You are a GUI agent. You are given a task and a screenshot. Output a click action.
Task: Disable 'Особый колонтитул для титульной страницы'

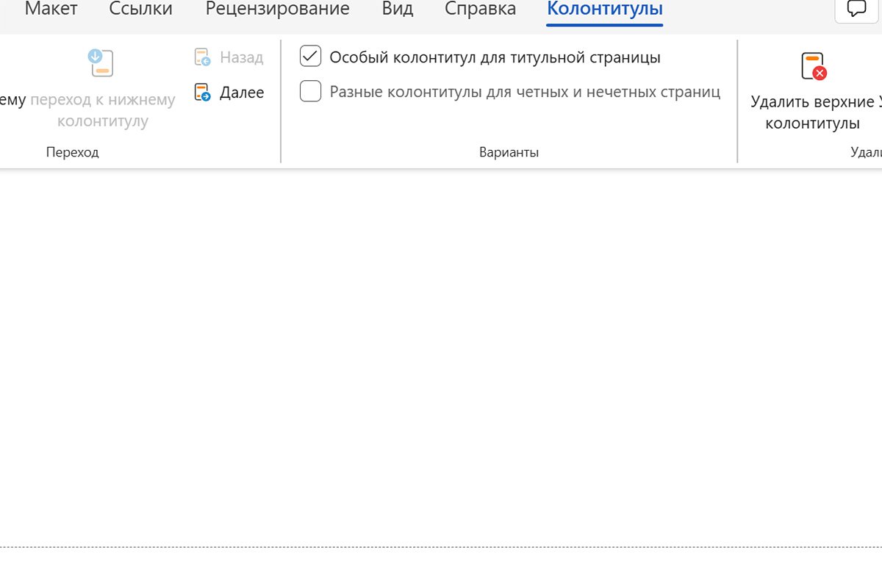click(310, 56)
